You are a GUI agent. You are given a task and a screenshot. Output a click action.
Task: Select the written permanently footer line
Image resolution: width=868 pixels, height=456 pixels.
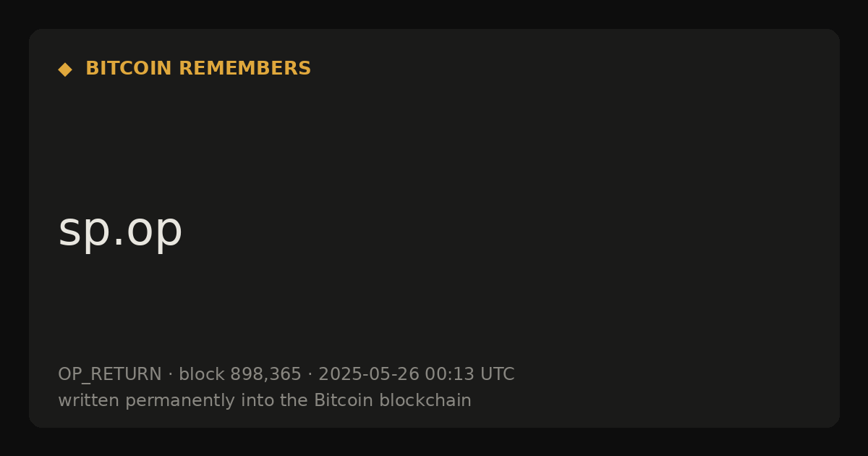[265, 401]
